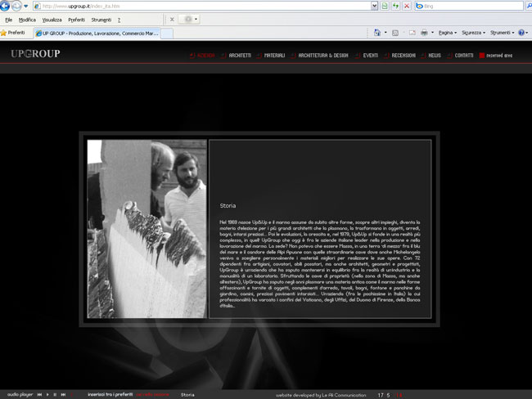This screenshot has height=399, width=532.
Task: Pause the site audio player
Action: (x=55, y=395)
